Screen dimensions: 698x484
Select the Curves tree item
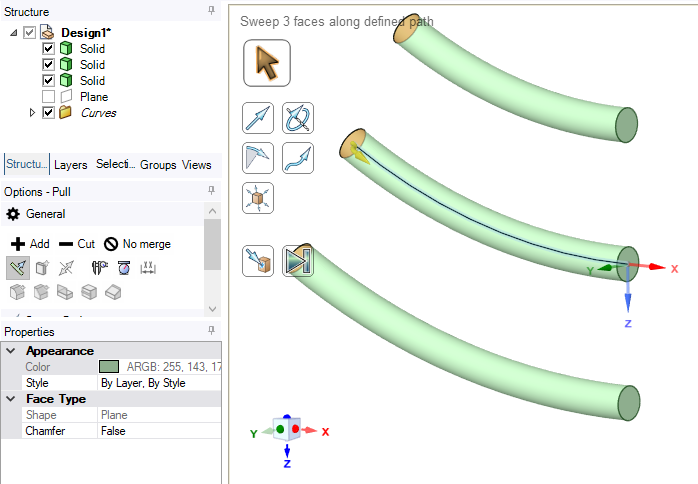coord(98,113)
